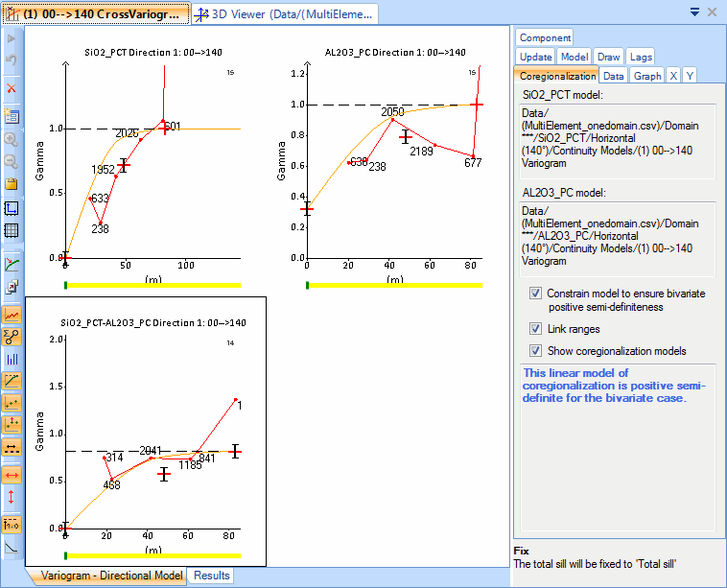The height and width of the screenshot is (588, 727).
Task: Click yellow range bar under SiO2_PCT variogram
Action: pos(153,285)
